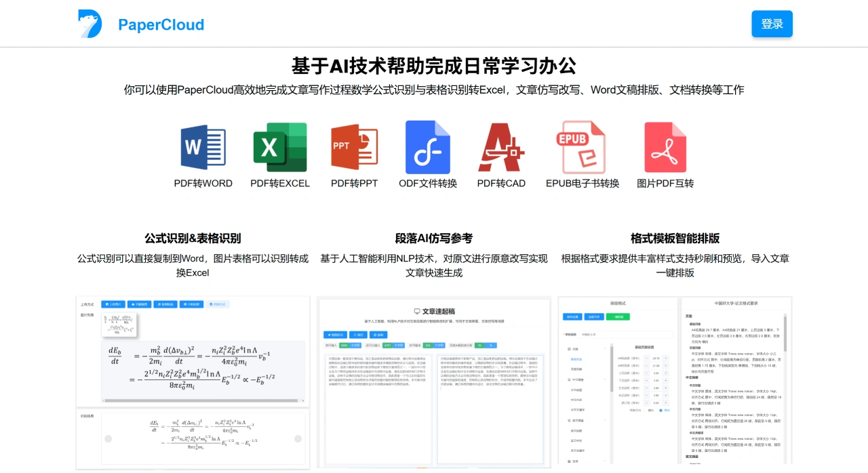Select the 图片PDF互转 icon
Screen dimensions: 868x473
point(664,146)
